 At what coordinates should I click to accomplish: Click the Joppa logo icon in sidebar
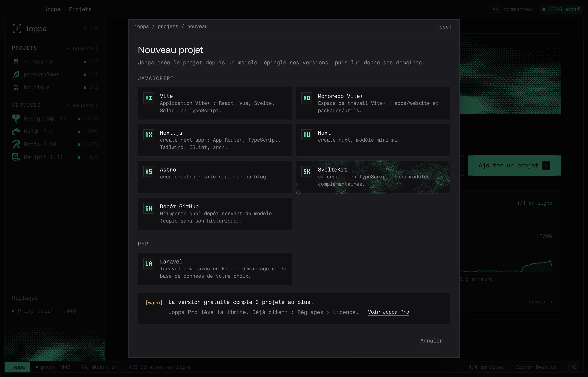coord(17,29)
